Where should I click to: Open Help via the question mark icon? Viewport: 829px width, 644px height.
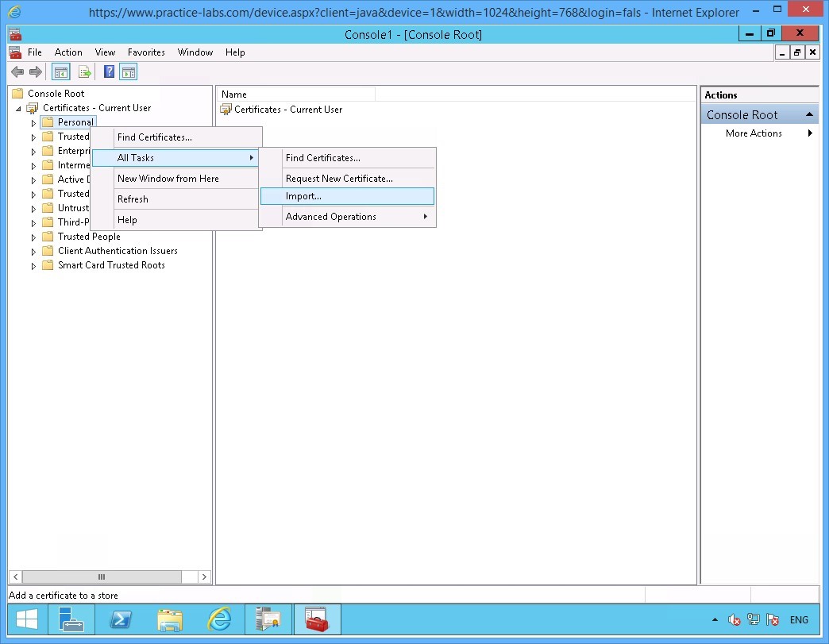coord(108,71)
